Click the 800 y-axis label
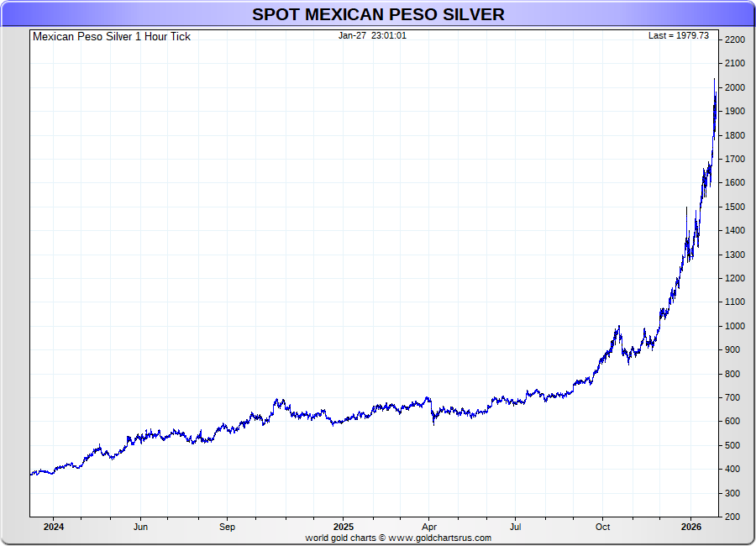 (x=732, y=374)
